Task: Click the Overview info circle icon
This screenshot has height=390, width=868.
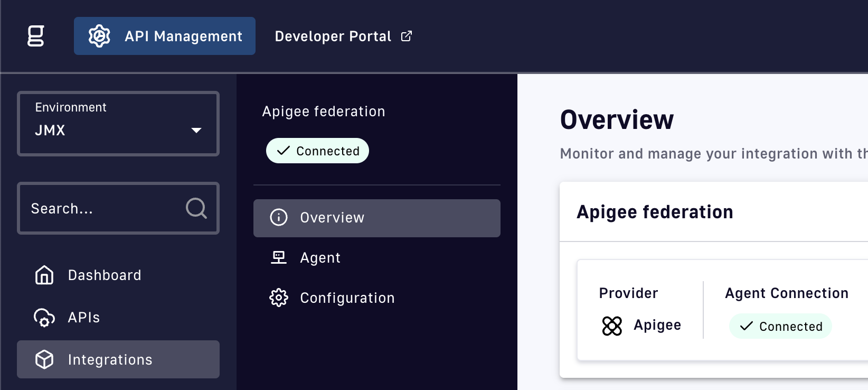Action: 279,217
